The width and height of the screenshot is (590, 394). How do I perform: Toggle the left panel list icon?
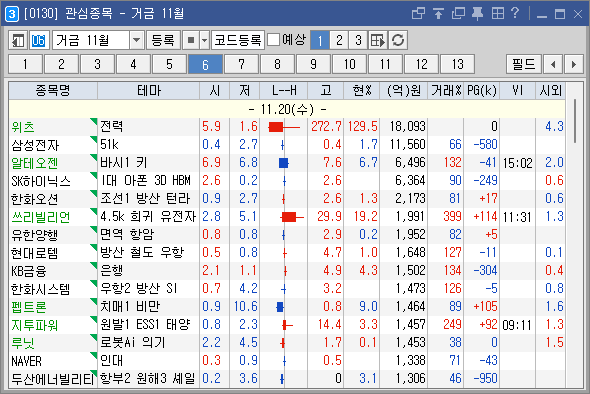[18, 40]
